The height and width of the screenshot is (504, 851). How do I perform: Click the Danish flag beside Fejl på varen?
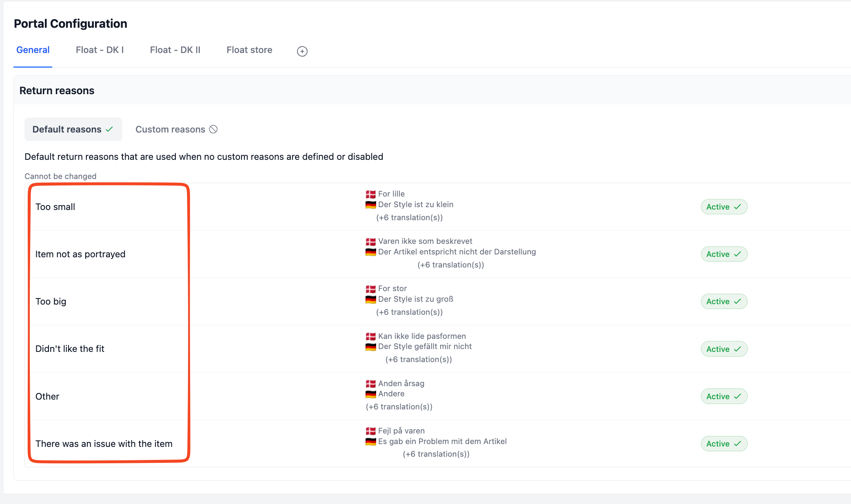[x=370, y=431]
